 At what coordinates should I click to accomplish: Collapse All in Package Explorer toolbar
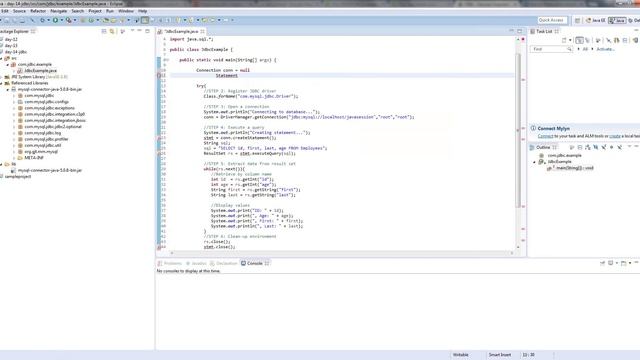pos(104,31)
